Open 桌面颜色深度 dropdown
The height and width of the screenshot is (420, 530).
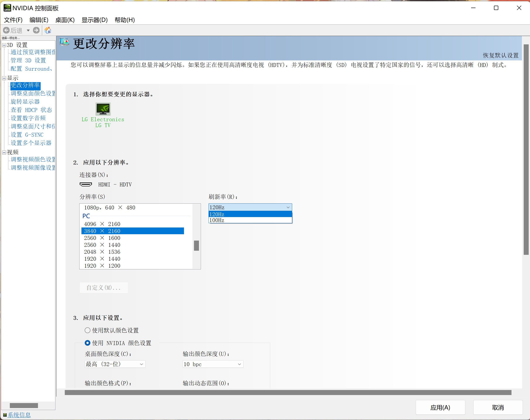click(115, 364)
